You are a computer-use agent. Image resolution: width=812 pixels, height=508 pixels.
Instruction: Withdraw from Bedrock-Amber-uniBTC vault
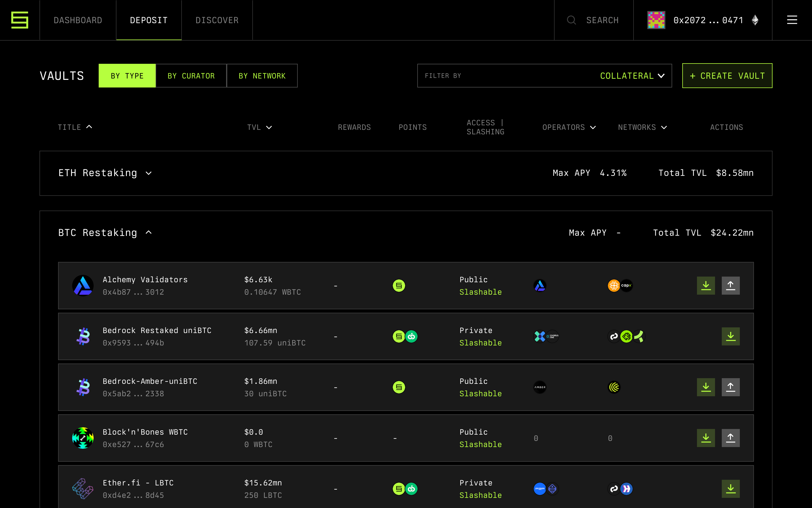pos(731,387)
